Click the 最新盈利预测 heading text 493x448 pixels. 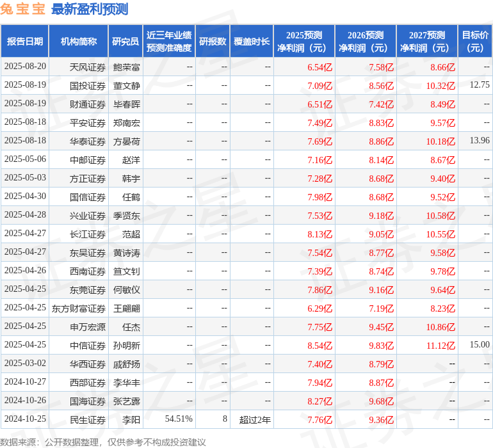click(x=89, y=10)
